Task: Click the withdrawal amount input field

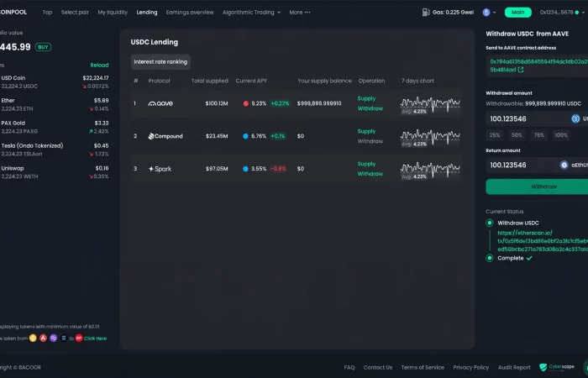Action: [537, 119]
